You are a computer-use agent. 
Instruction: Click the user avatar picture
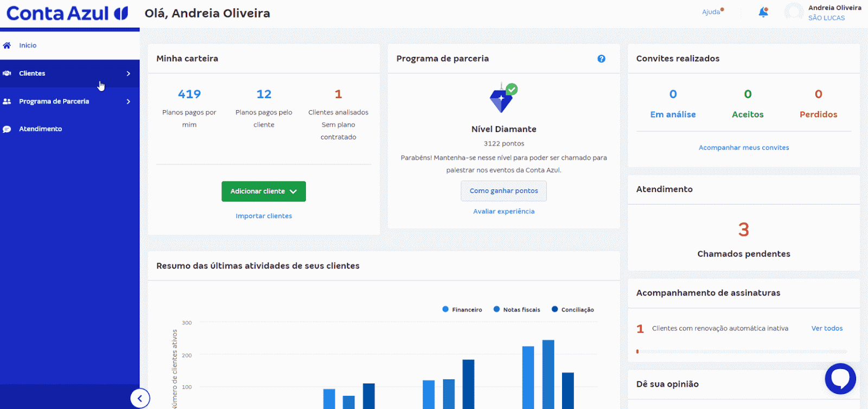click(x=794, y=12)
